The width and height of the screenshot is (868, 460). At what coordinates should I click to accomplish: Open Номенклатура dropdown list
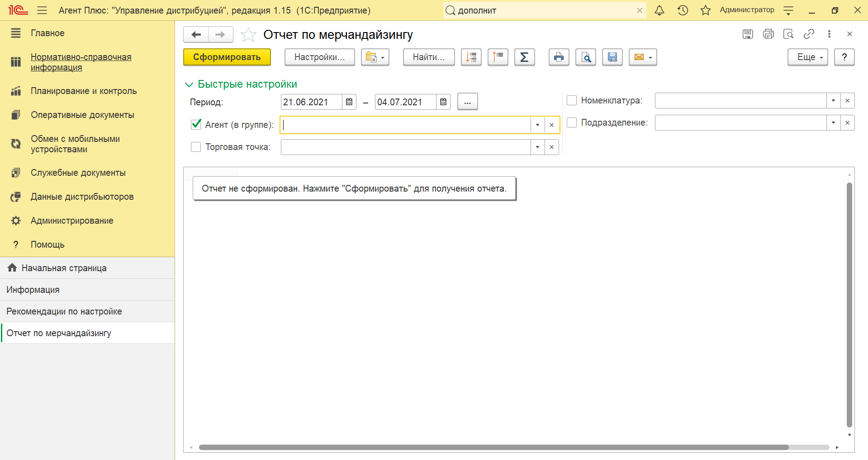833,100
